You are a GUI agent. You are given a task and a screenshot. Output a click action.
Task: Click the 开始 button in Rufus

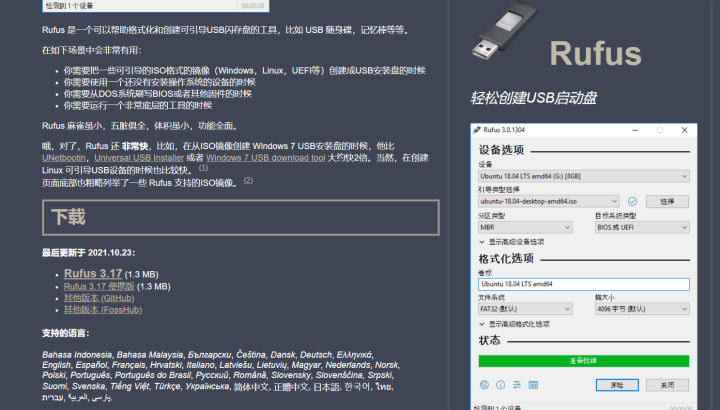click(x=617, y=385)
